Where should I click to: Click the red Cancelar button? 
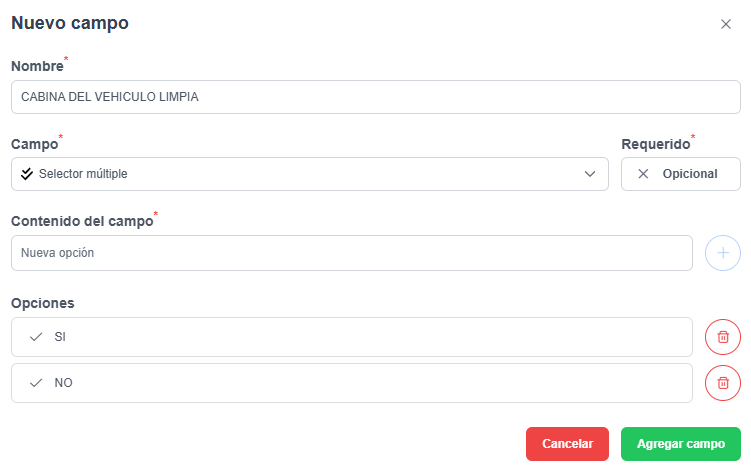click(x=567, y=444)
